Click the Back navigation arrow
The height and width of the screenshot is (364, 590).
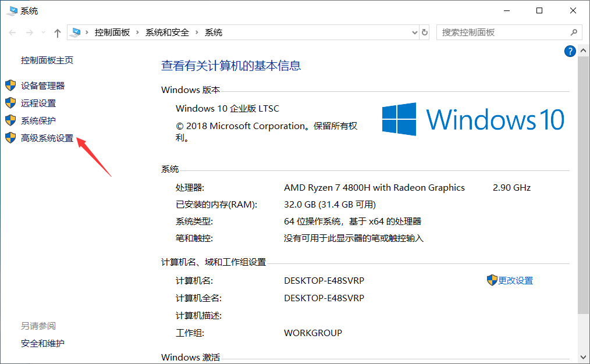click(12, 33)
